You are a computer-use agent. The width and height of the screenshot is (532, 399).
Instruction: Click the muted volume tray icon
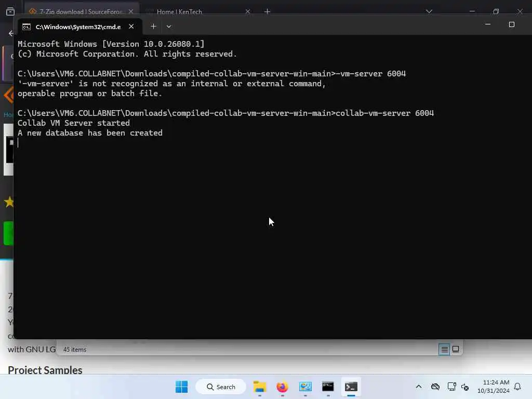click(465, 387)
